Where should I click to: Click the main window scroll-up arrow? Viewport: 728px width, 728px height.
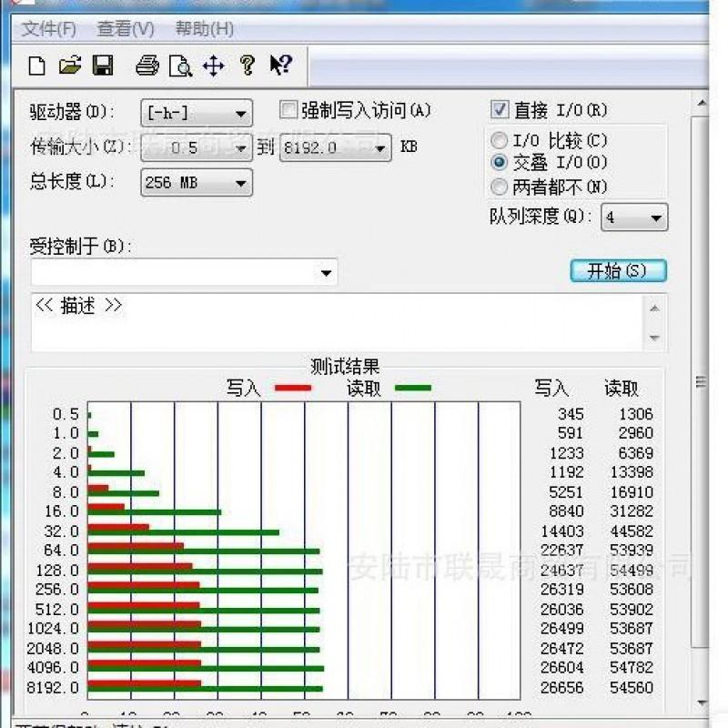coord(702,103)
